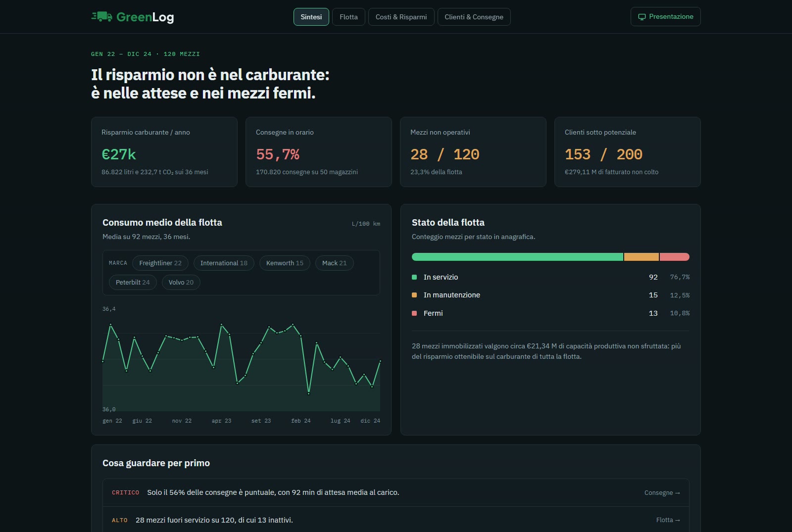The image size is (792, 532).
Task: Click the 28 / 120 value
Action: 445,154
